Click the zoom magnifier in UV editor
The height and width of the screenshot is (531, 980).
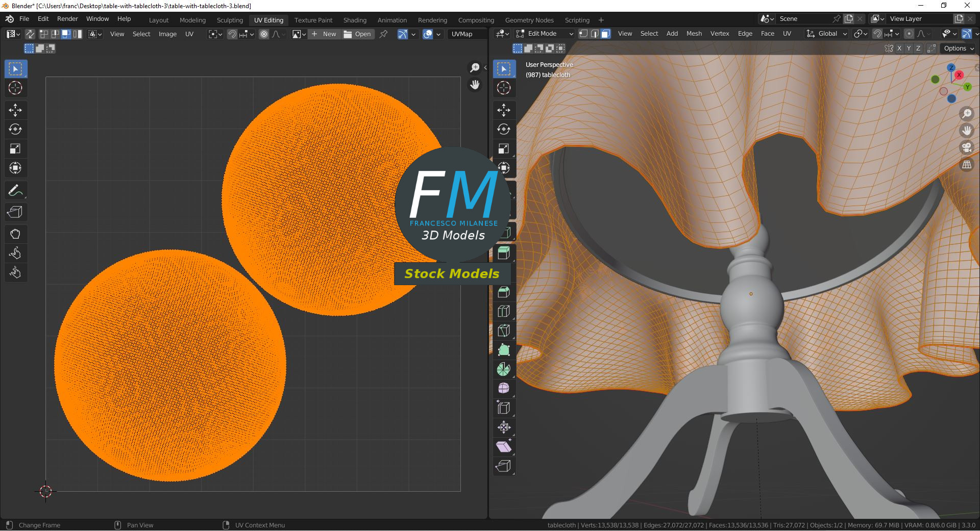[475, 68]
